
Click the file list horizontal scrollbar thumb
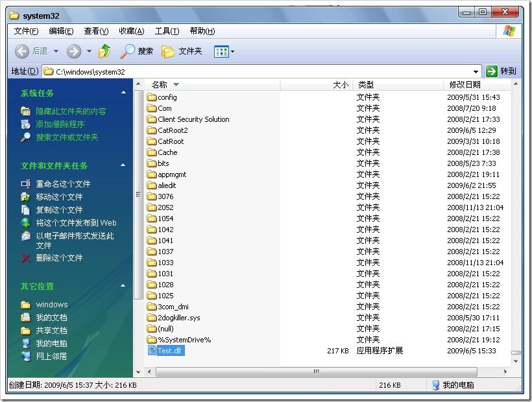click(x=316, y=372)
